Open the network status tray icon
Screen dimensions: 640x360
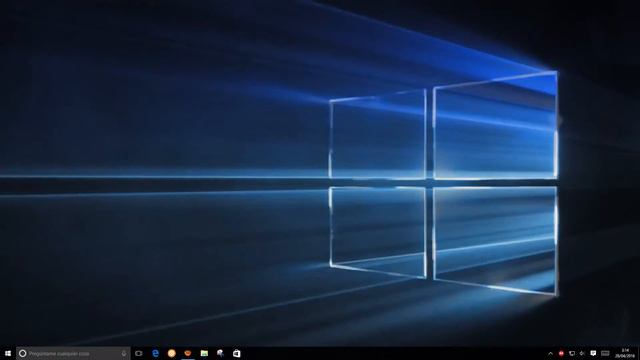pos(572,353)
